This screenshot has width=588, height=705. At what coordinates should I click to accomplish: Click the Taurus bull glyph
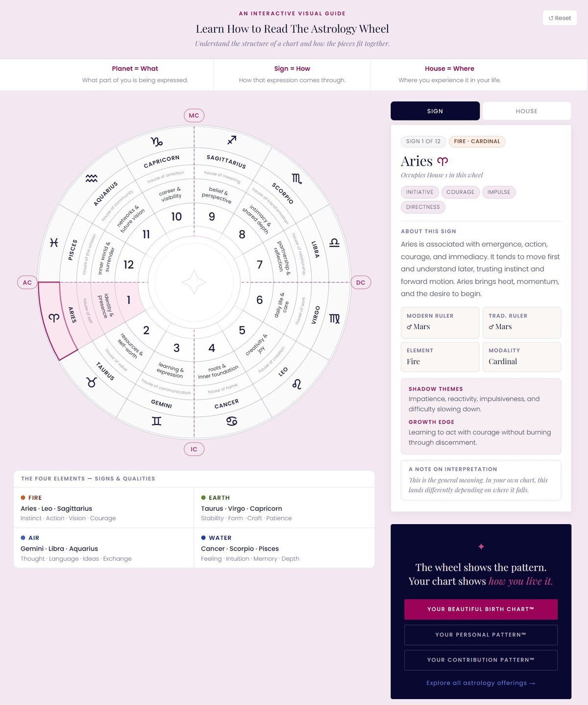92,382
